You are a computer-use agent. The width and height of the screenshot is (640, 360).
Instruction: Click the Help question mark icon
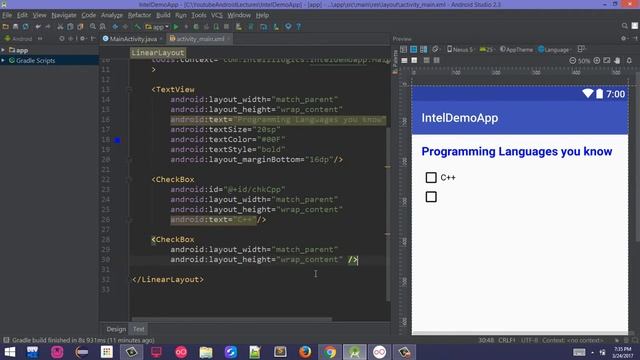point(299,27)
